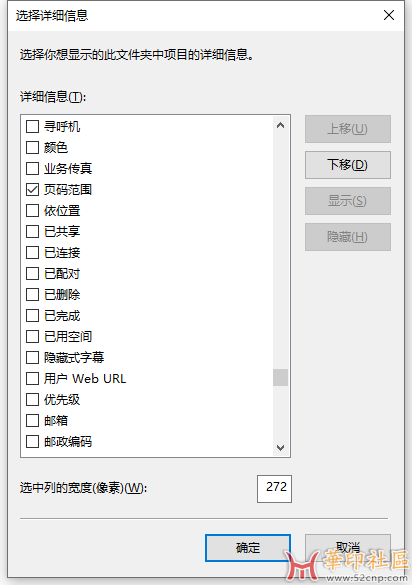The height and width of the screenshot is (585, 412).
Task: Click the list scroll down arrow
Action: (281, 447)
